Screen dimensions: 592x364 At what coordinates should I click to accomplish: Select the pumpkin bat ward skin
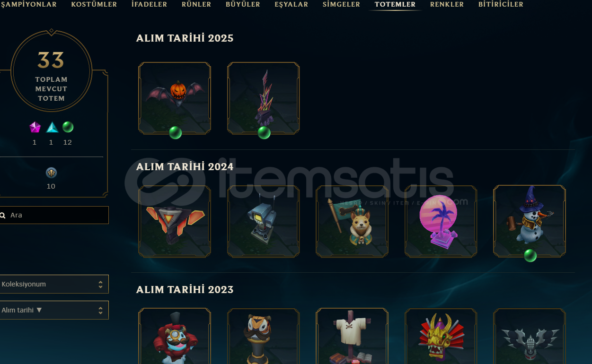[x=175, y=98]
